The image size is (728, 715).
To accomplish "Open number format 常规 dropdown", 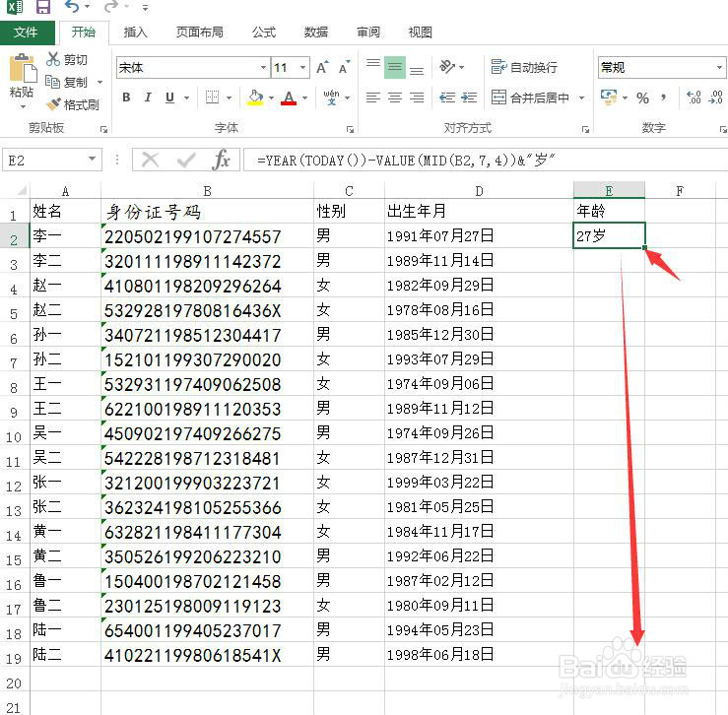I will click(x=719, y=68).
